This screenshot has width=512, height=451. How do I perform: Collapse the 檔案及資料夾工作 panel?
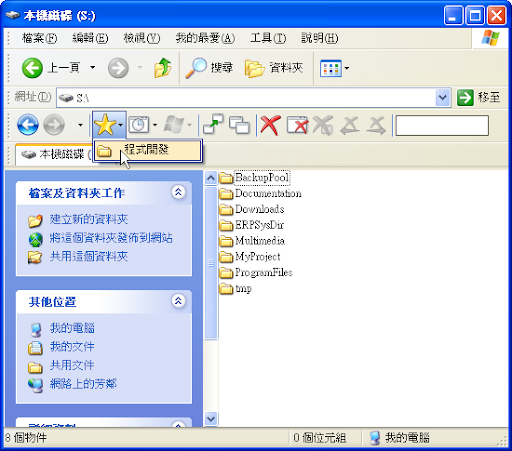pyautogui.click(x=178, y=192)
